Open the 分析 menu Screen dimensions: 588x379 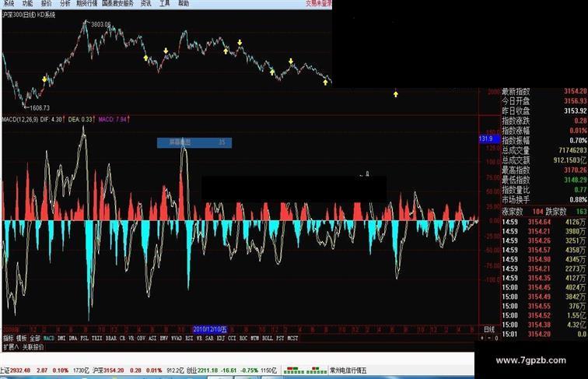click(x=65, y=3)
